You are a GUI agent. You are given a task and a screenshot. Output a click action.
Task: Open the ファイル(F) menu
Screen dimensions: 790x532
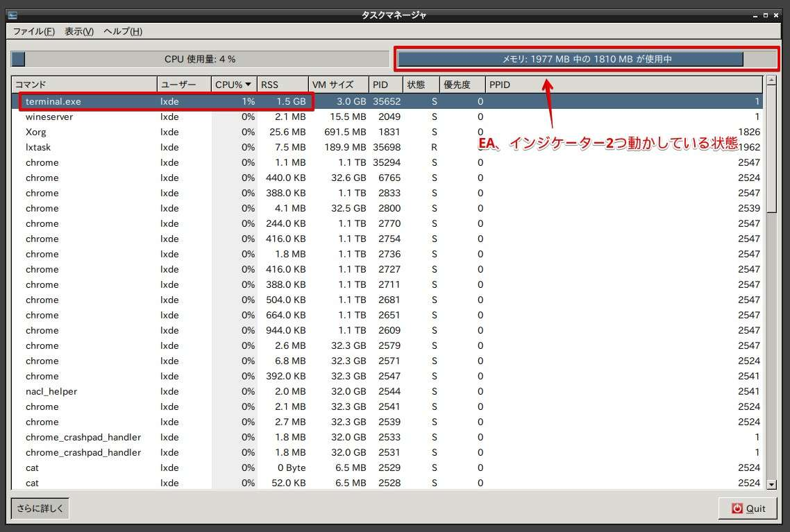tap(34, 31)
